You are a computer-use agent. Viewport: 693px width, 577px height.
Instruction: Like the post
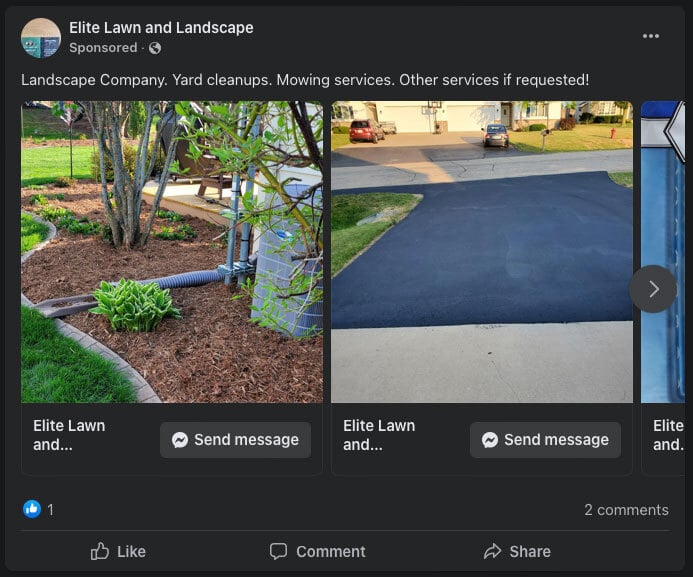point(118,551)
